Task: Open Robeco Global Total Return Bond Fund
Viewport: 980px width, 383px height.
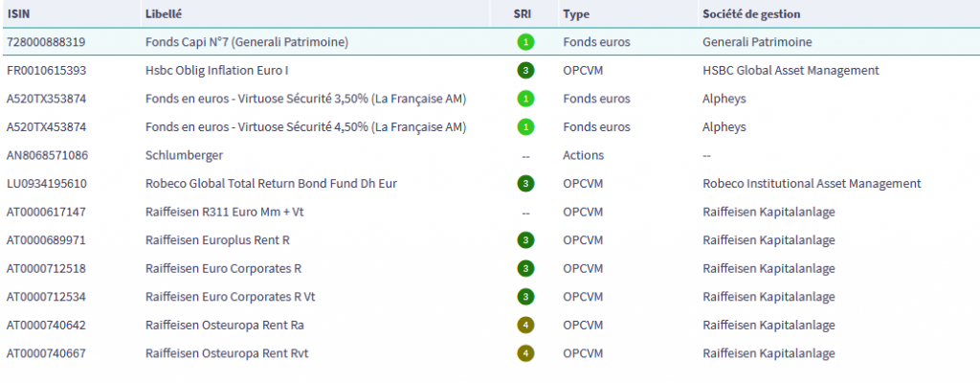Action: (x=271, y=184)
